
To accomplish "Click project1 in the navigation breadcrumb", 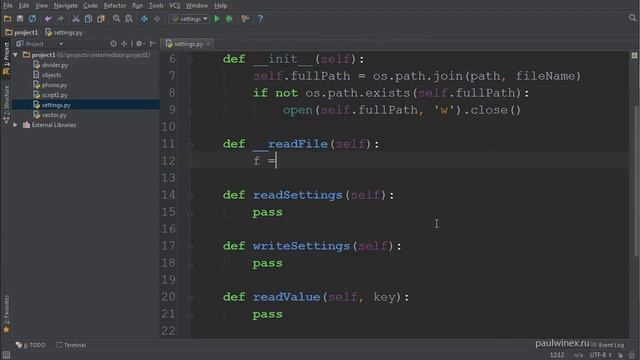I will tap(22, 32).
